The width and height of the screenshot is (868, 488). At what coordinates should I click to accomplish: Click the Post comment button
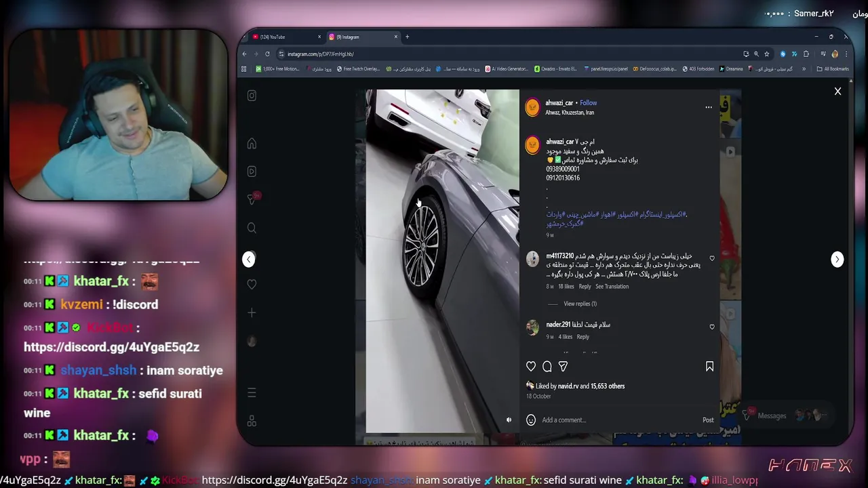708,420
